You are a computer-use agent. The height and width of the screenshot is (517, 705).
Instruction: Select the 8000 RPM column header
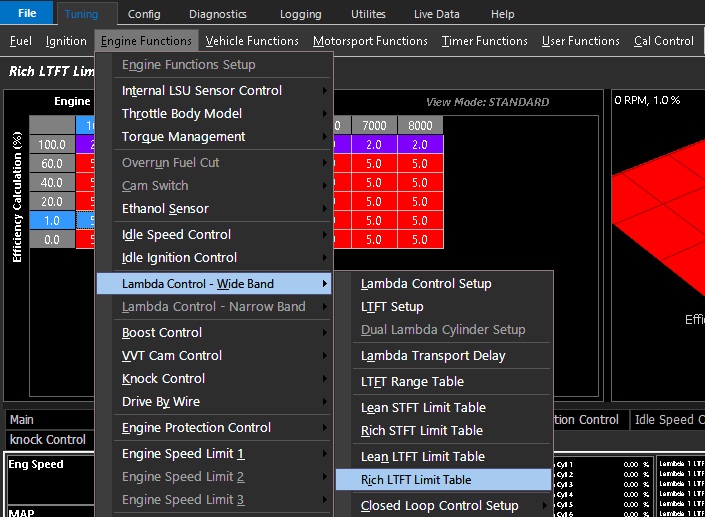coord(420,125)
